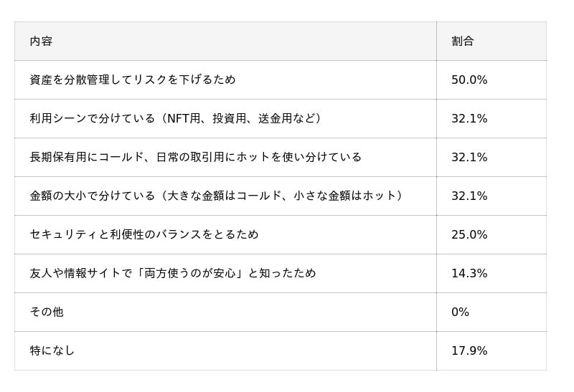Select the 'セキュリティと利便性のバランスをとるため' cell

tap(144, 234)
